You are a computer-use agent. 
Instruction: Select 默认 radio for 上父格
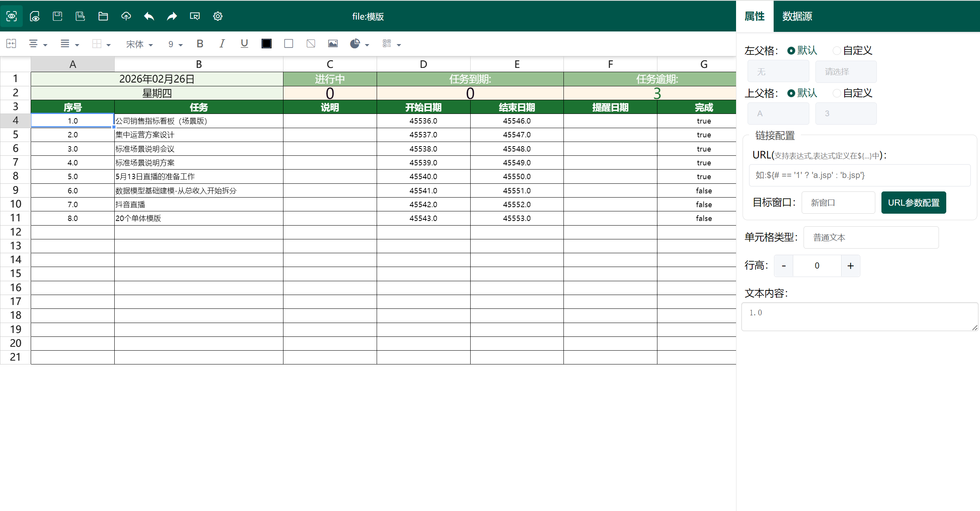coord(791,93)
